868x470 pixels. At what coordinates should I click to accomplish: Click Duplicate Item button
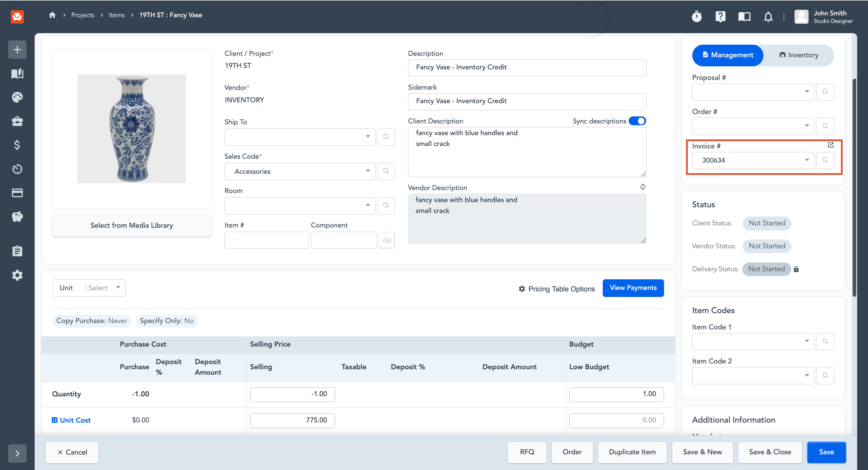click(x=632, y=452)
